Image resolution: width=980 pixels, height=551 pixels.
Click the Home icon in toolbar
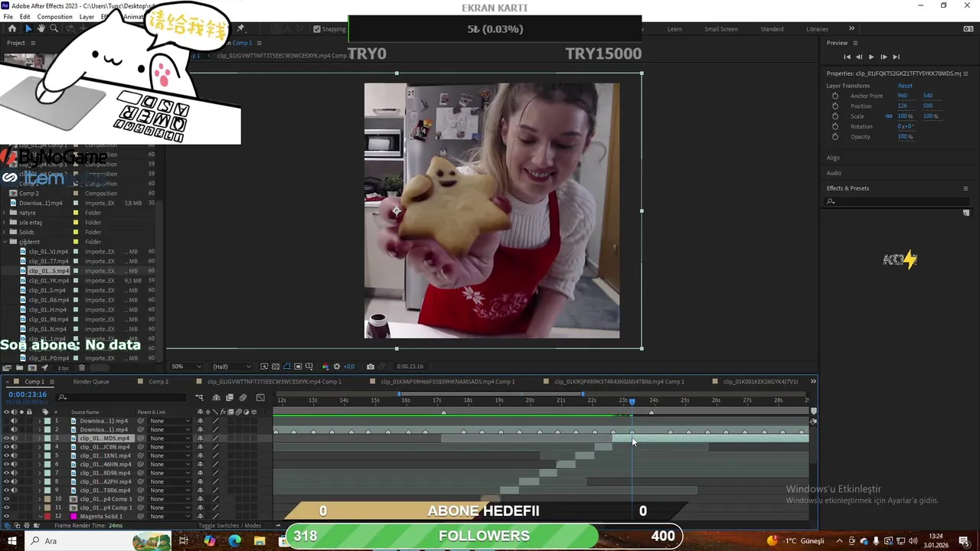point(12,28)
